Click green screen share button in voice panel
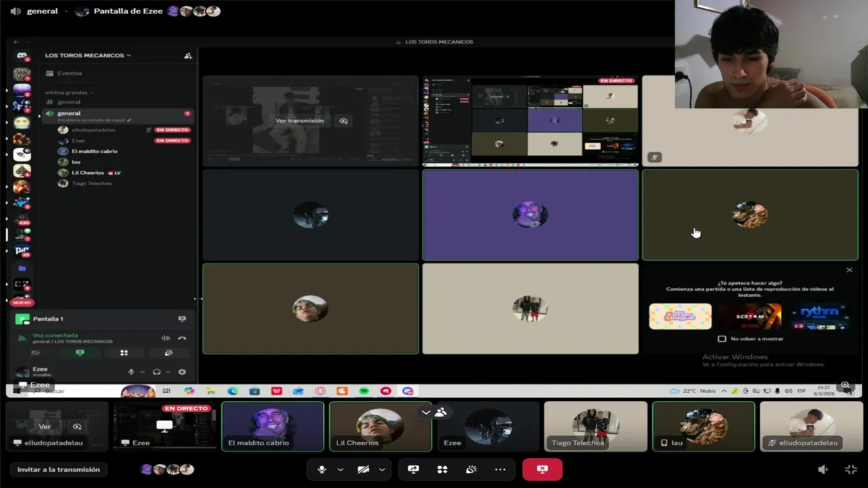This screenshot has height=488, width=868. point(80,353)
